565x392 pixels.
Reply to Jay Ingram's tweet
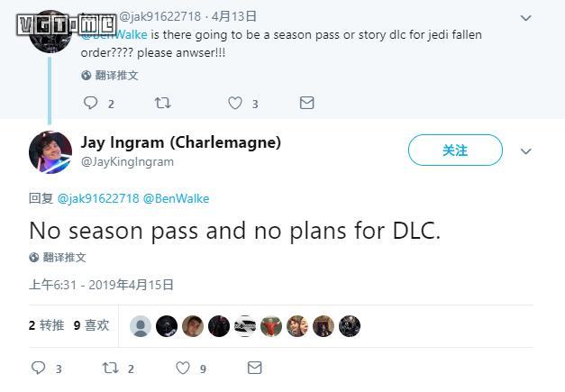click(x=39, y=368)
